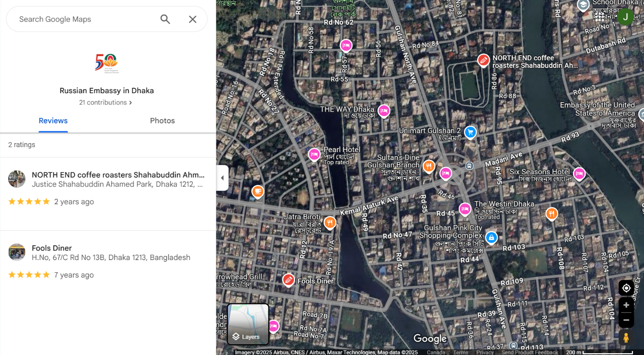644x355 pixels.
Task: Click the hotel pin near Rd No 62
Action: 345,45
